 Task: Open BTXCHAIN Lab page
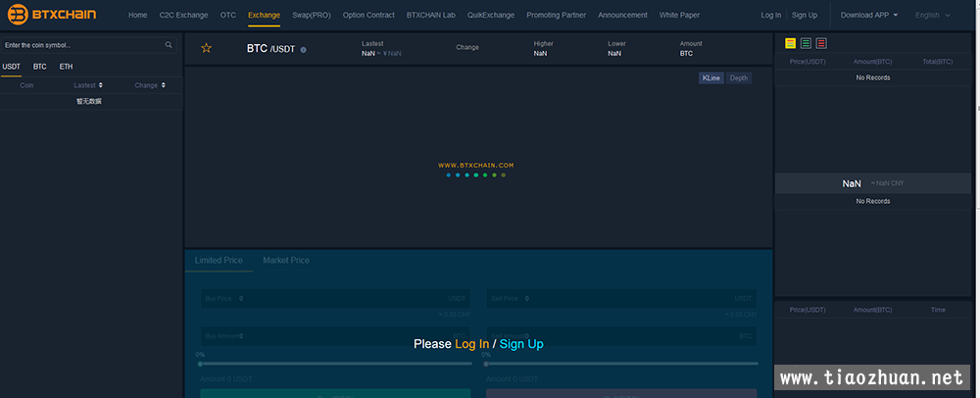pyautogui.click(x=430, y=15)
